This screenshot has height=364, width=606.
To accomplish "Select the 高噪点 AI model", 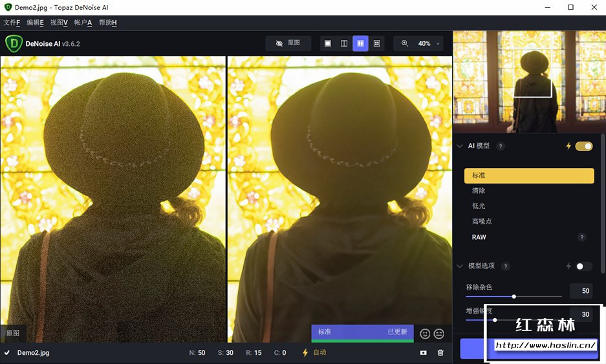I will tap(481, 222).
